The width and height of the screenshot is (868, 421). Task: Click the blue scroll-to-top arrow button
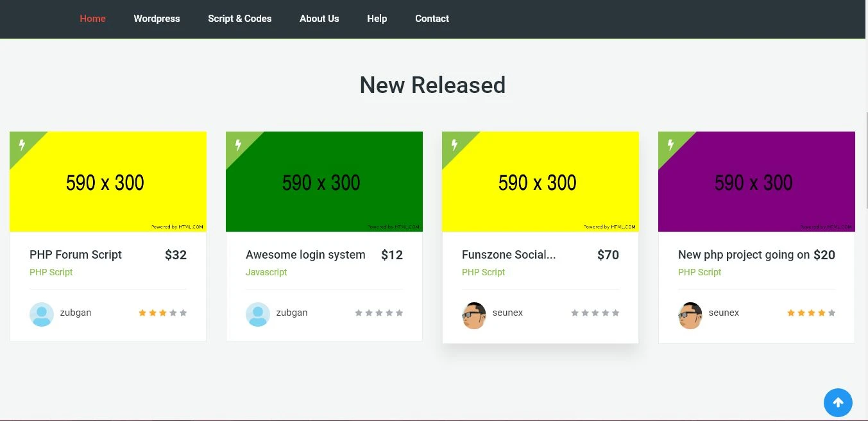coord(838,403)
